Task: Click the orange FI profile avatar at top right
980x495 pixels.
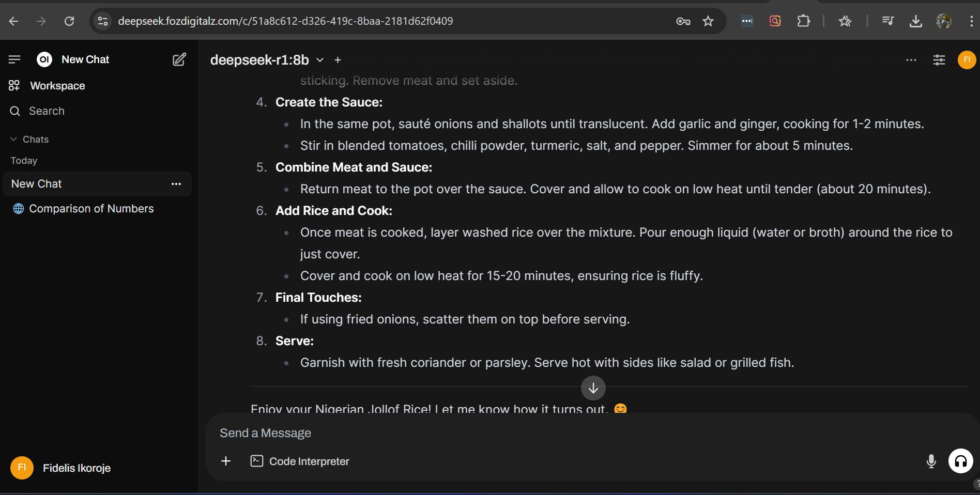Action: 967,59
